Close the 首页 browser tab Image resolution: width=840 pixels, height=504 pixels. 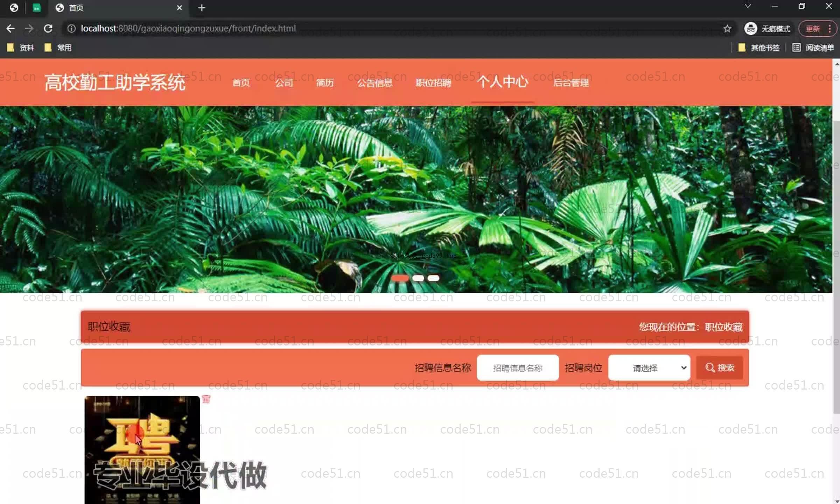tap(180, 8)
